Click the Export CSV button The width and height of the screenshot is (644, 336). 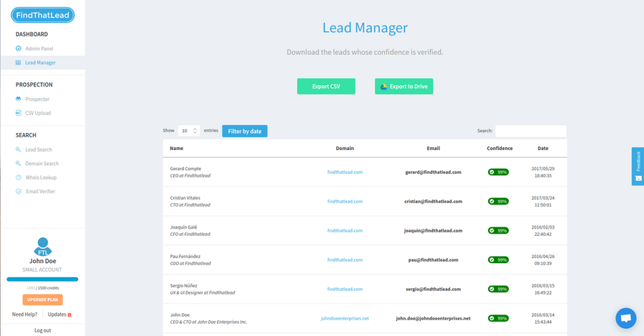(x=326, y=87)
